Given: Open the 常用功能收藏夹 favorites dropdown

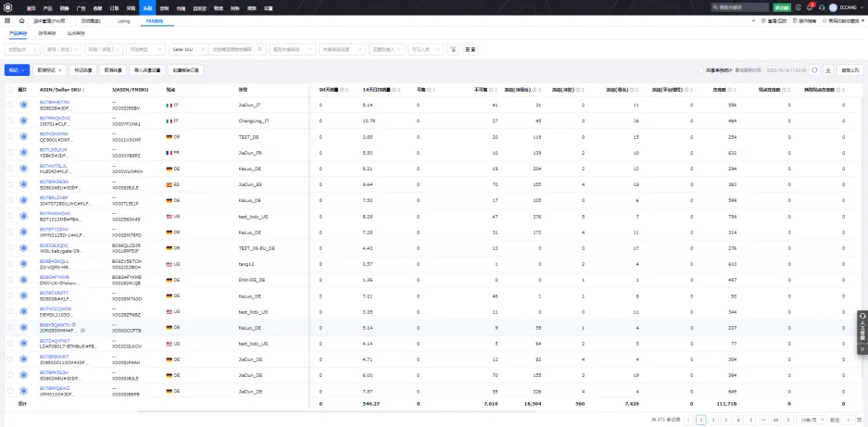Looking at the screenshot, I should click(844, 20).
